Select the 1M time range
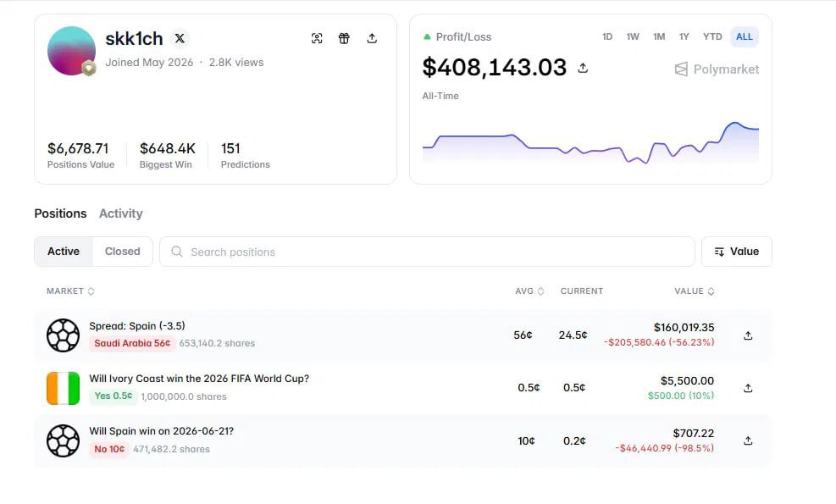836x504 pixels. [659, 36]
